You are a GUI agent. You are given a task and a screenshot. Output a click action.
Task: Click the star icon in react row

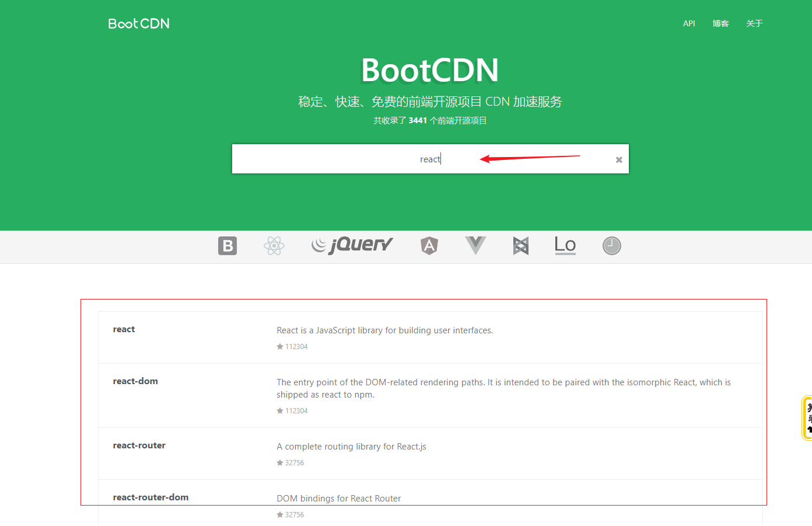(x=280, y=347)
